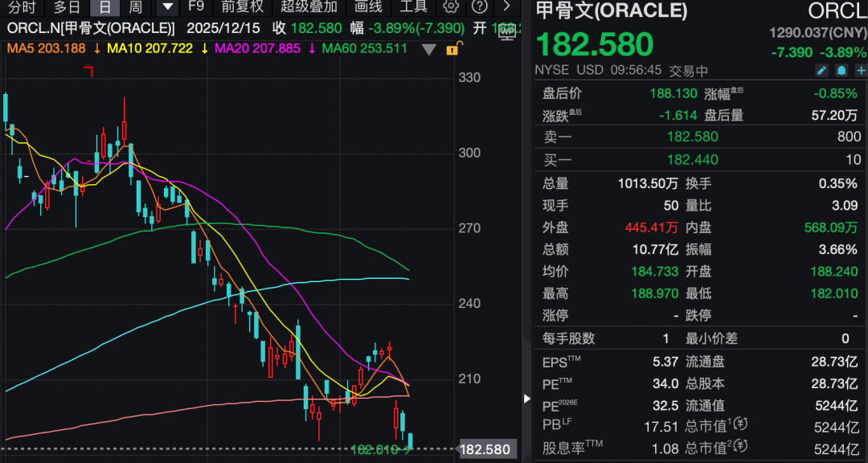Screen dimensions: 868x463
Task: Click the PE TTM 34.0 value
Action: point(666,383)
